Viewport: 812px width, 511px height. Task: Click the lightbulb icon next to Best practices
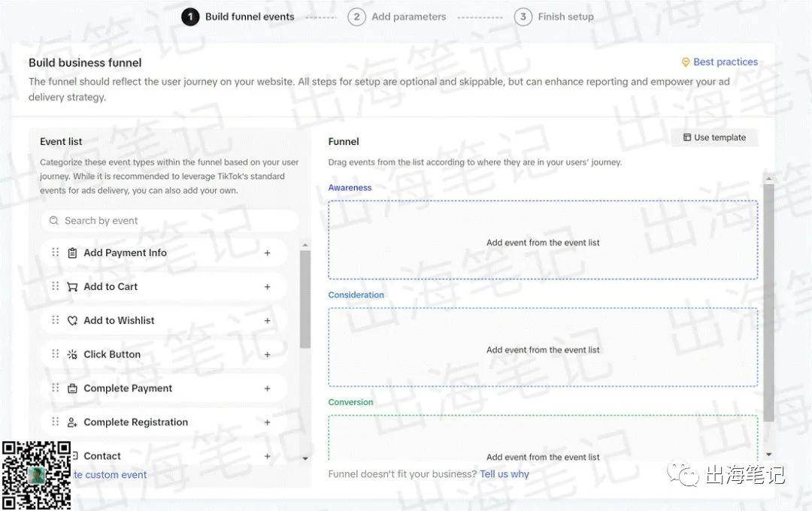686,62
